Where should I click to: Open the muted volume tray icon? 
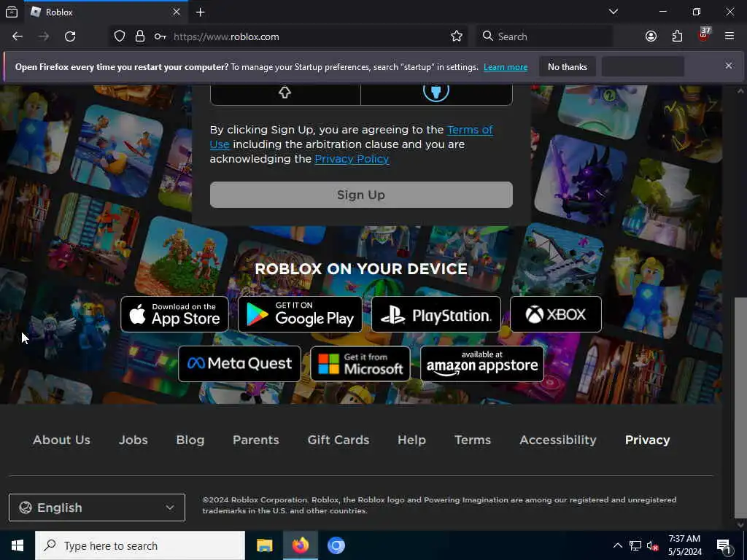(x=652, y=545)
